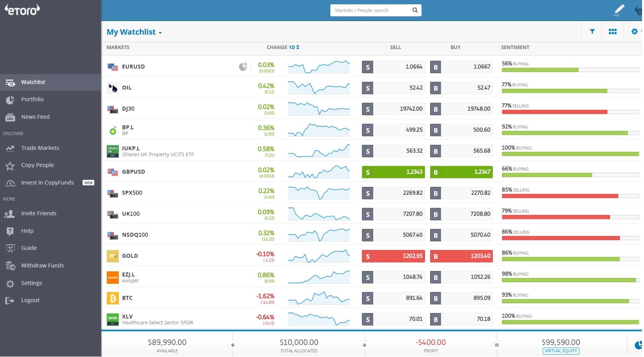Click the SPX500 market name
Image resolution: width=644 pixels, height=357 pixels.
pos(132,193)
